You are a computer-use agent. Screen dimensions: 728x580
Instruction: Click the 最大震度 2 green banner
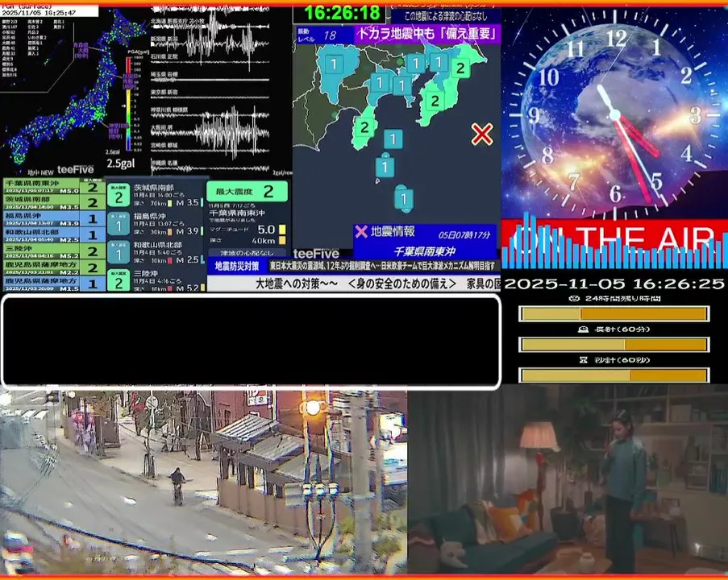coord(247,191)
